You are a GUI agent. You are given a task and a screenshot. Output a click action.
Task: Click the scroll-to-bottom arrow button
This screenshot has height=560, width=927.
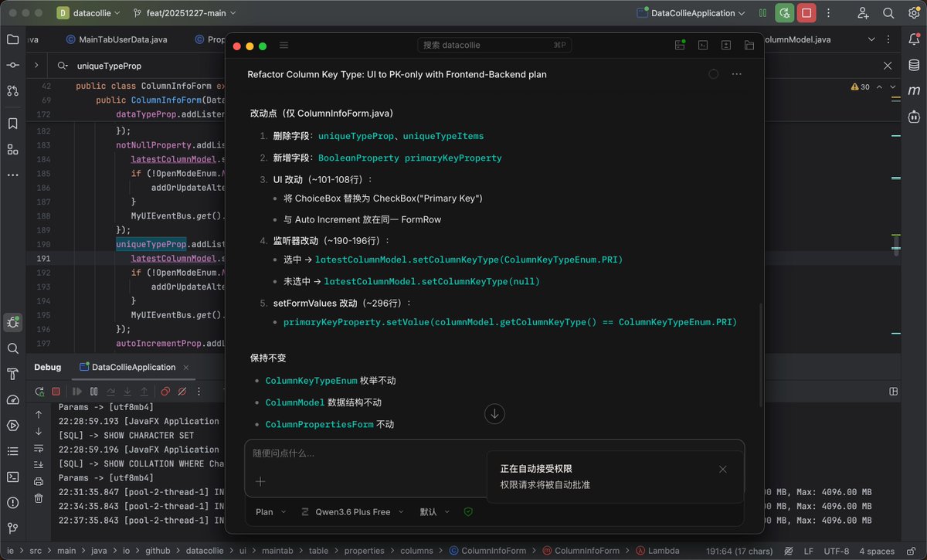(494, 413)
